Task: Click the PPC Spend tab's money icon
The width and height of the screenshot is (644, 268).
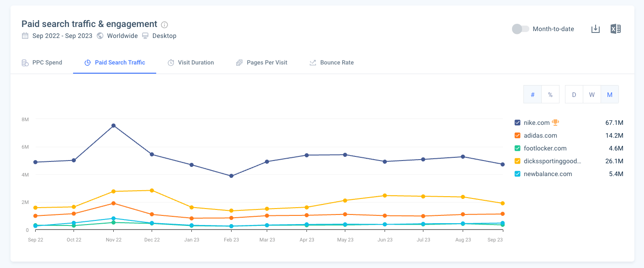Action: (x=25, y=62)
